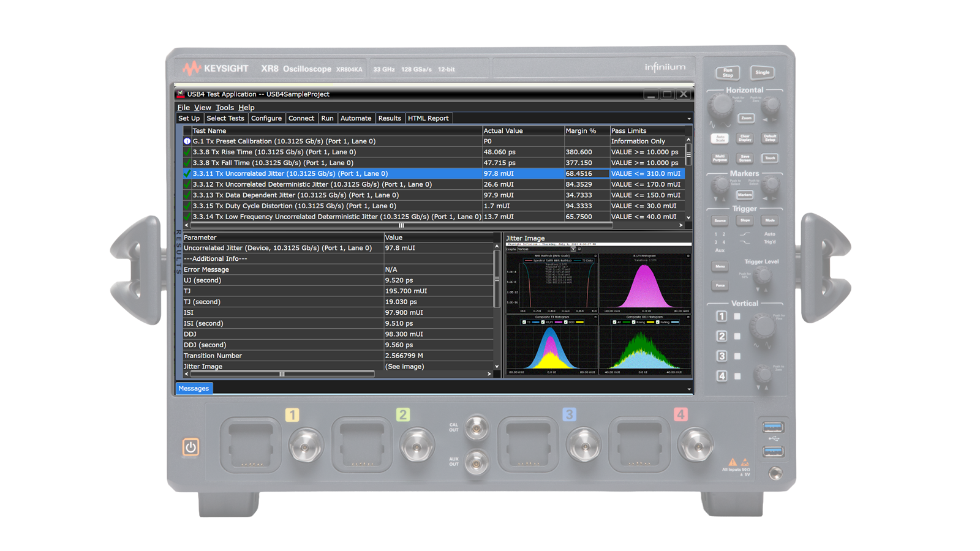
Task: Toggle the Rising checkbox in Composite DDJ Histogram
Action: coord(633,322)
